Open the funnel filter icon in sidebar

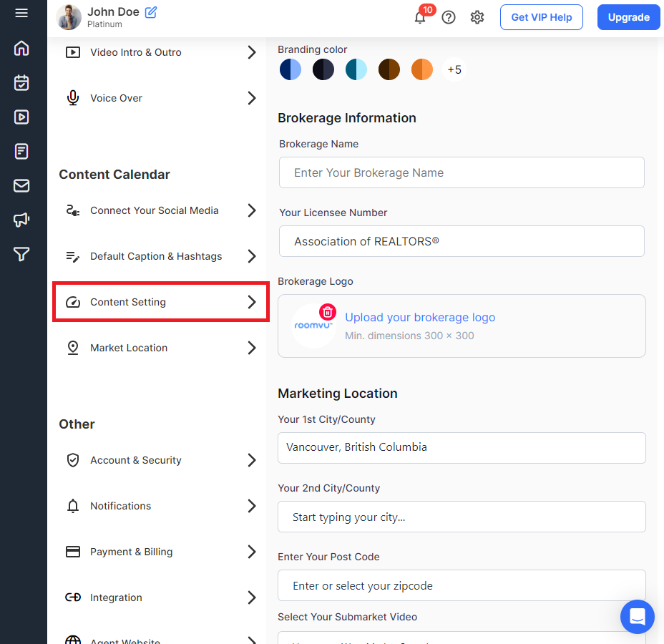(21, 254)
